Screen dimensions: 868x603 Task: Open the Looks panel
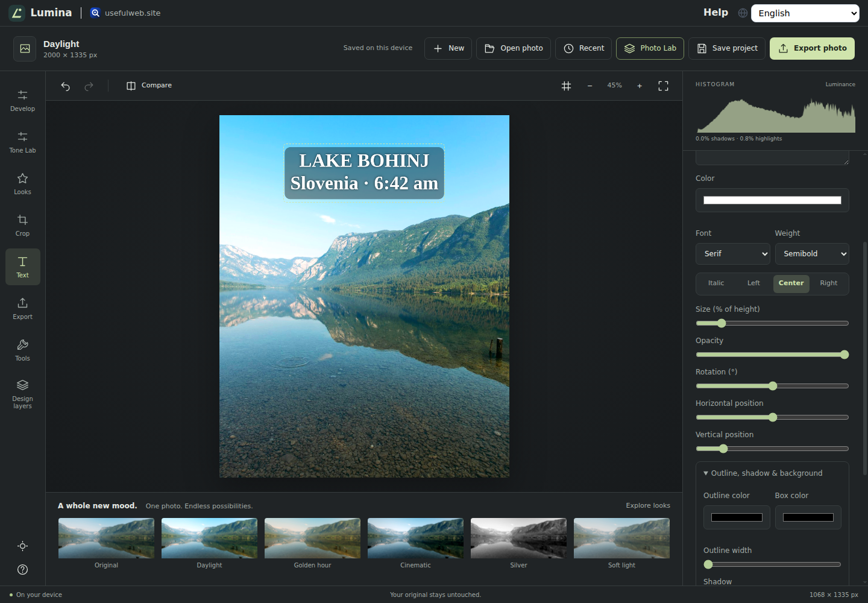[x=22, y=184]
